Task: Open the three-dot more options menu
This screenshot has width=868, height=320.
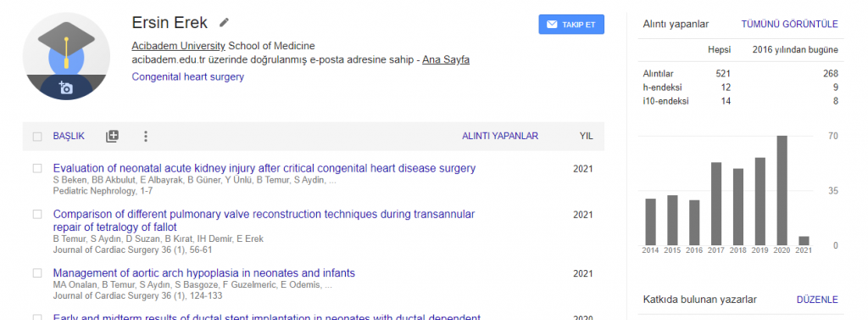Action: tap(146, 136)
